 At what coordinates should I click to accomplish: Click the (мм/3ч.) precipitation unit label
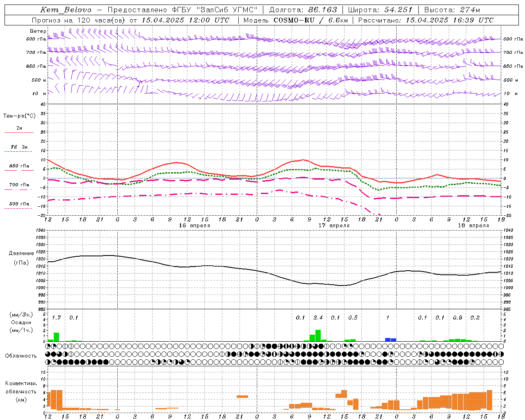pos(21,315)
